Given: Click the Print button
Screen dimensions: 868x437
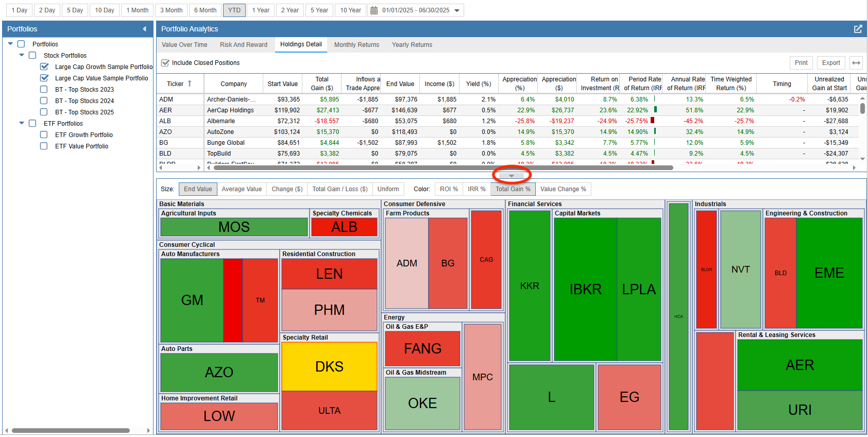Looking at the screenshot, I should coord(801,63).
